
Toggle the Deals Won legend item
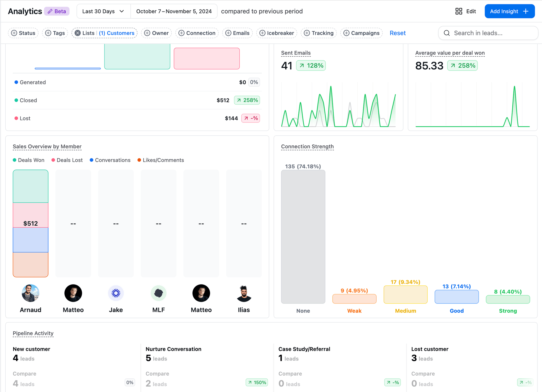[x=29, y=160]
